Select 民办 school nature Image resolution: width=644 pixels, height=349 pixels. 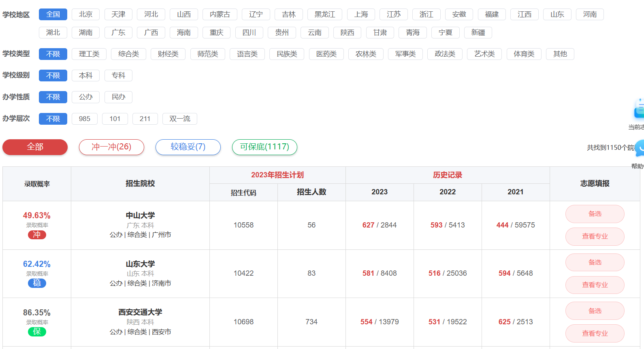coord(118,97)
